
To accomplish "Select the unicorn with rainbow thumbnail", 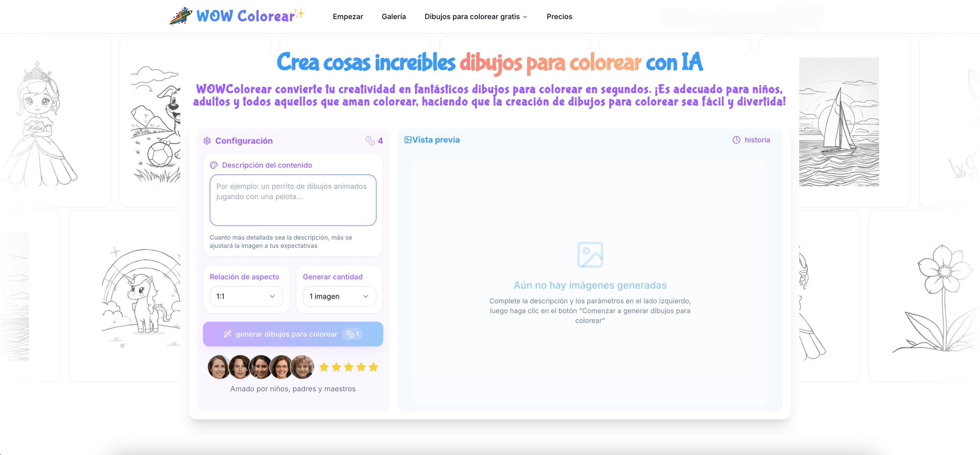I will tap(141, 297).
